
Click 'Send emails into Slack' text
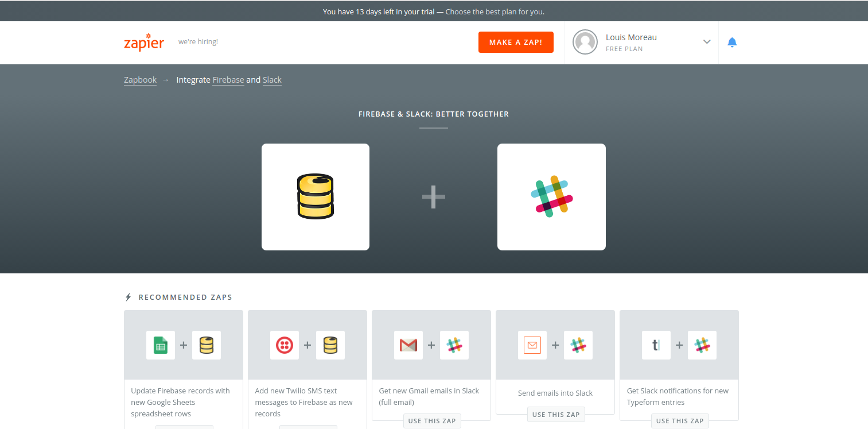[555, 393]
